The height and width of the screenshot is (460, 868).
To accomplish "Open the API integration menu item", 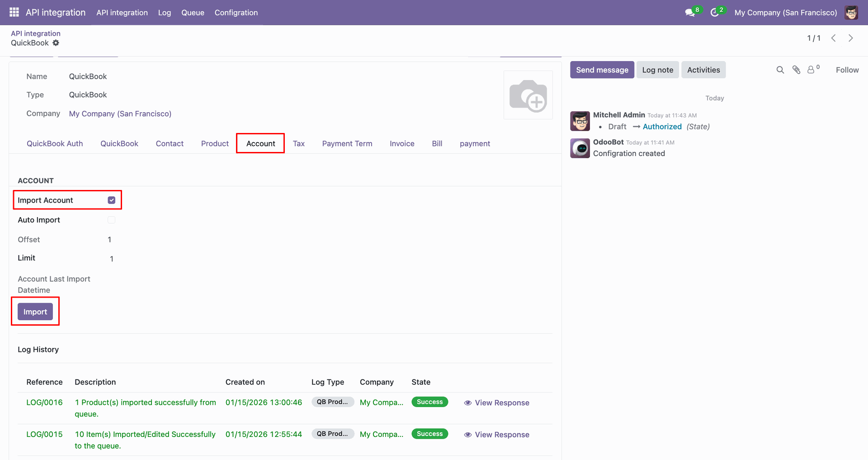I will click(x=122, y=13).
